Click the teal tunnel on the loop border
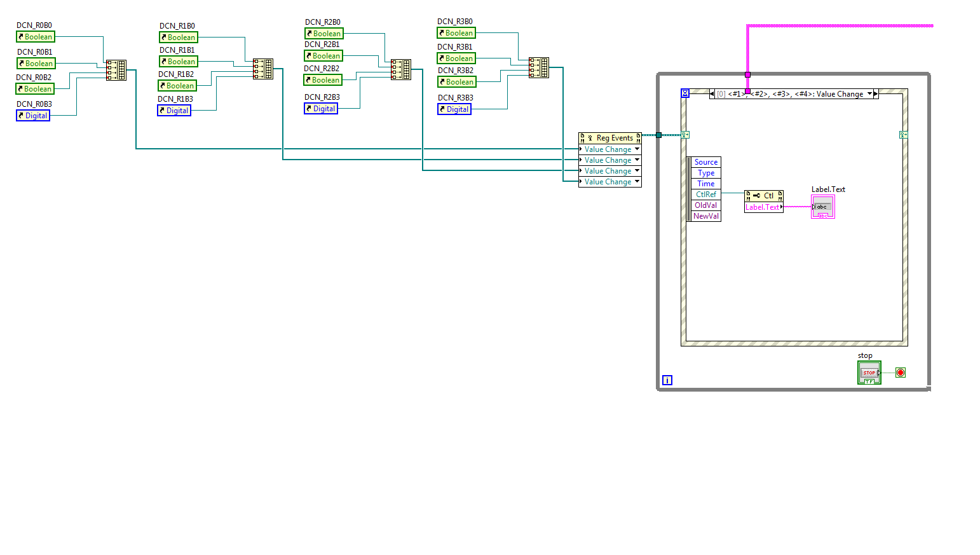The width and height of the screenshot is (980, 555). pyautogui.click(x=658, y=135)
